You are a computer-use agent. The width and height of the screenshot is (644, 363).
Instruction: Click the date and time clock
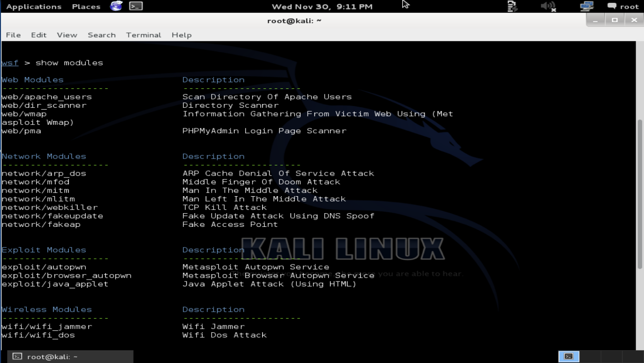coord(322,6)
